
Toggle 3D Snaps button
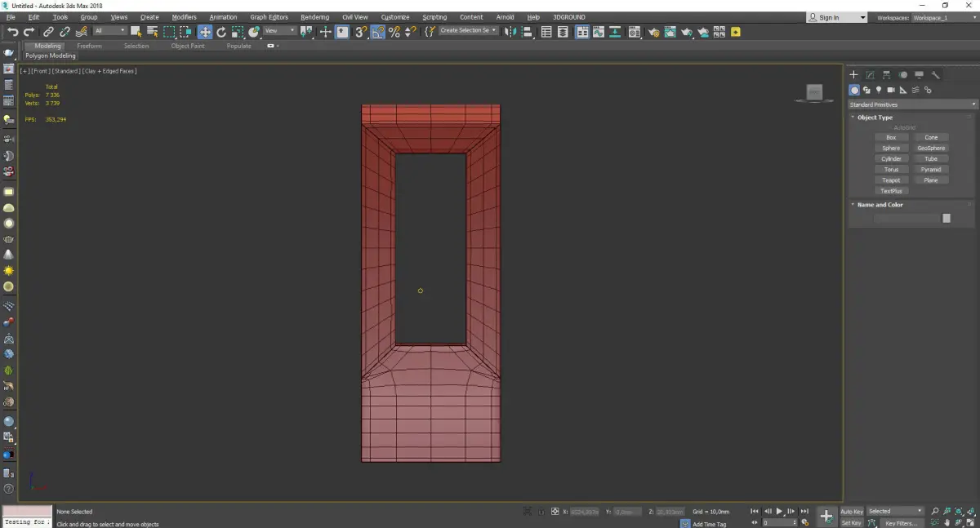[x=360, y=32]
